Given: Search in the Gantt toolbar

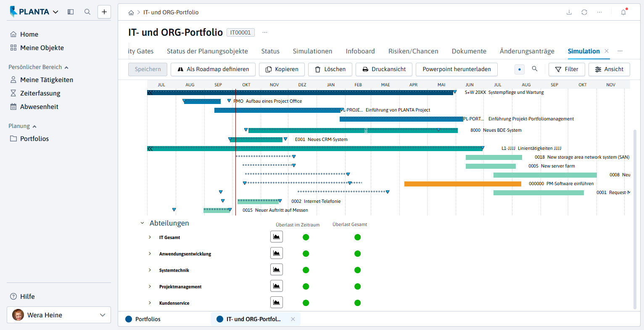Looking at the screenshot, I should (x=535, y=69).
